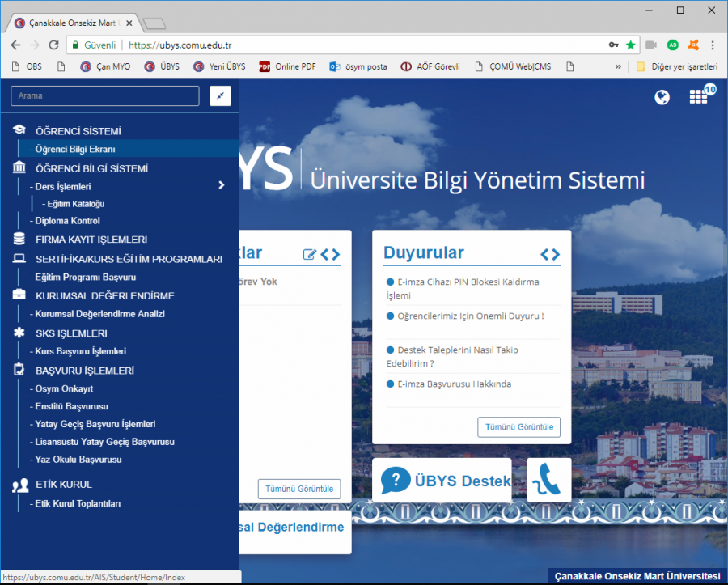Reload the page with the refresh icon

pyautogui.click(x=54, y=45)
